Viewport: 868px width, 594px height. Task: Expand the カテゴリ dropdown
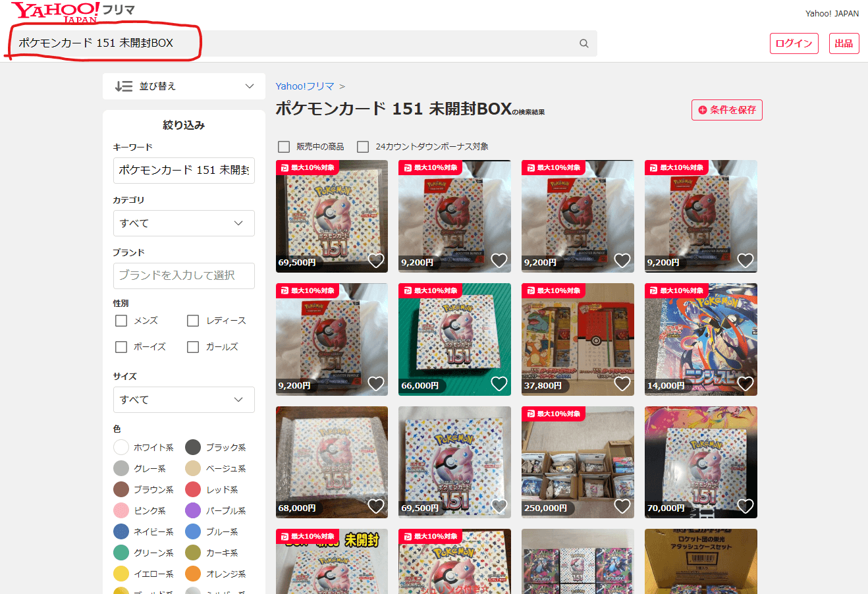click(184, 223)
